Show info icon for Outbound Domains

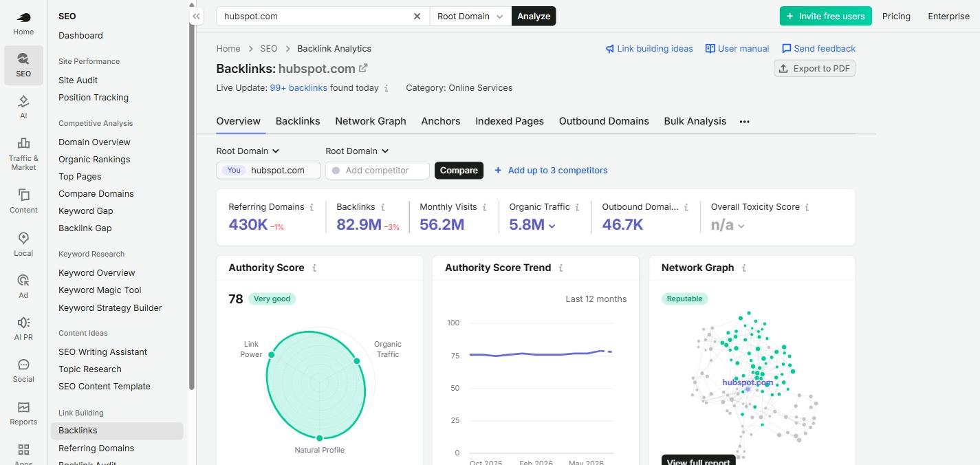coord(686,207)
